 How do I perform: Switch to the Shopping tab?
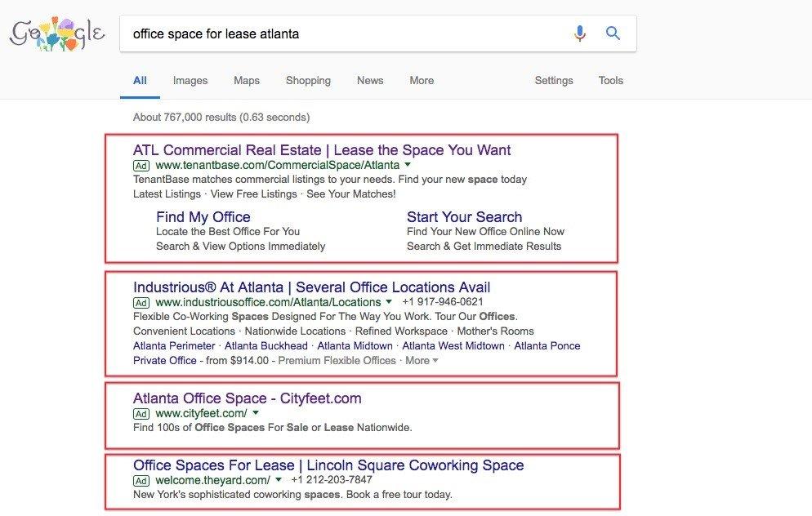pyautogui.click(x=308, y=80)
